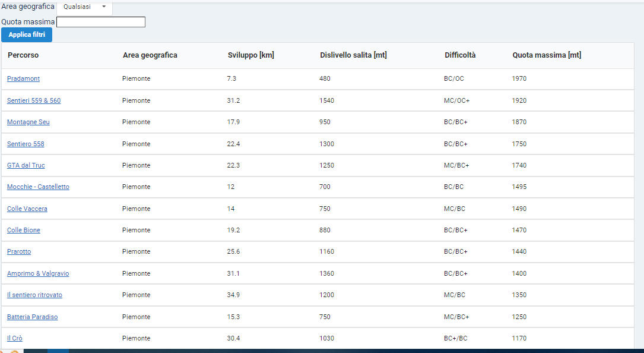This screenshot has width=644, height=353.
Task: Open the Il sentiero ritrovato link
Action: (34, 295)
